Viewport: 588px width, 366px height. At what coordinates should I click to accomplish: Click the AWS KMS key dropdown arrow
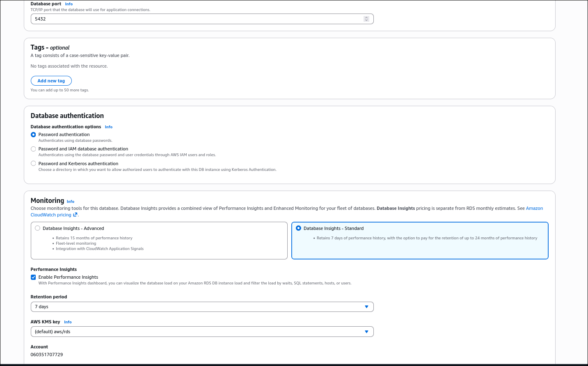[366, 332]
